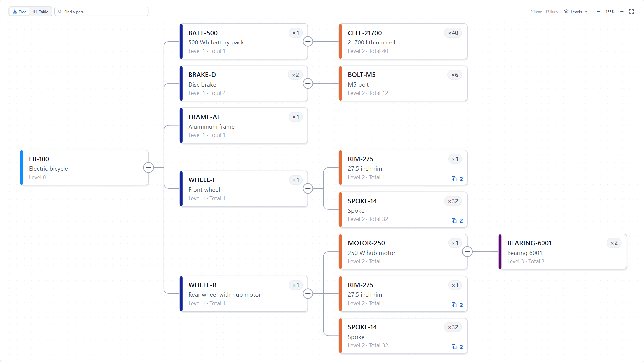Click the search magnifier icon
644x362 pixels.
(x=60, y=12)
